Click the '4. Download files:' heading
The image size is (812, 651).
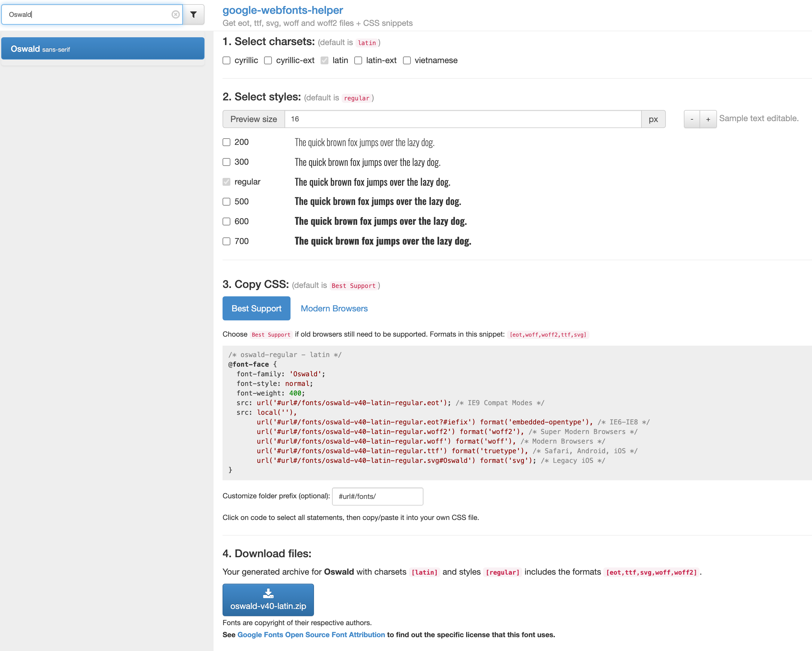pos(267,554)
